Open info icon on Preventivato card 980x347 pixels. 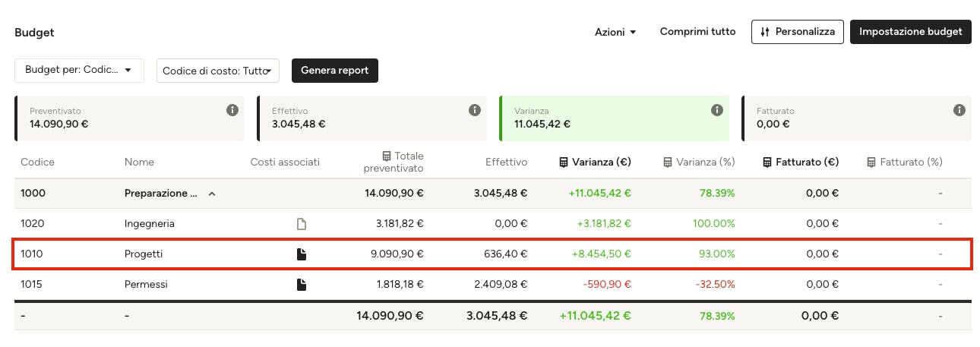(x=232, y=110)
